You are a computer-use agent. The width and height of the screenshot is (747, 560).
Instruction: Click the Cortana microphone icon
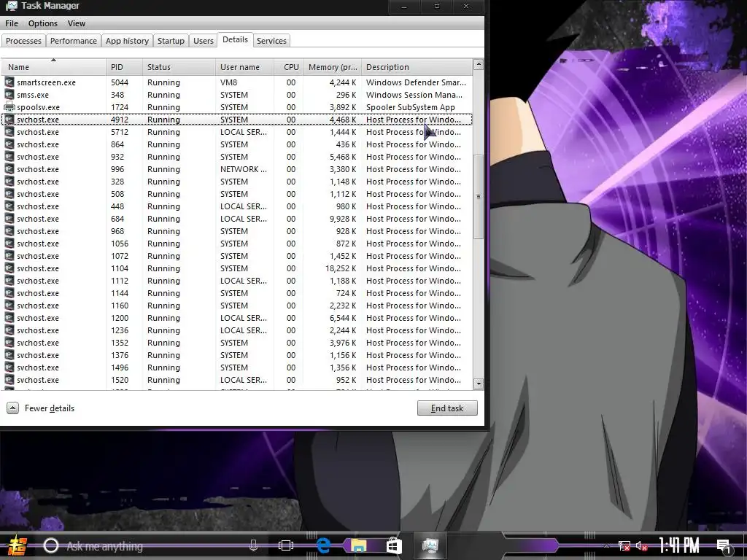[x=253, y=545]
